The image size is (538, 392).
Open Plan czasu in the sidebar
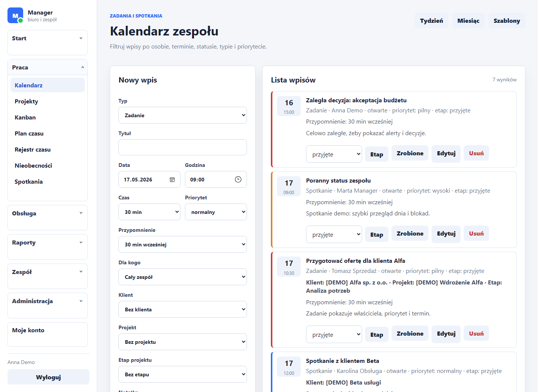tap(47, 133)
